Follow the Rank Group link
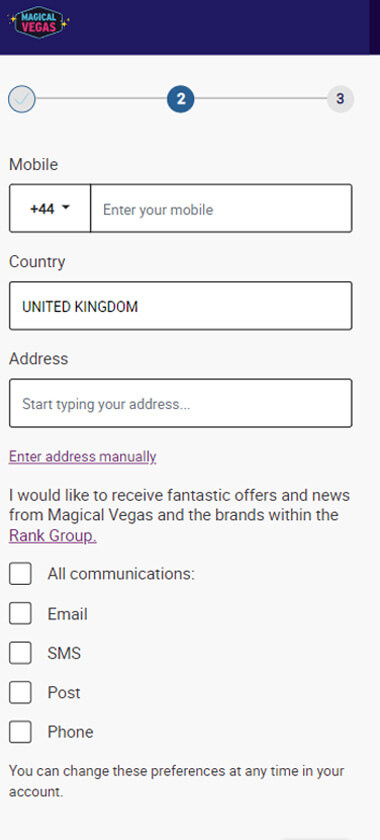 [53, 536]
